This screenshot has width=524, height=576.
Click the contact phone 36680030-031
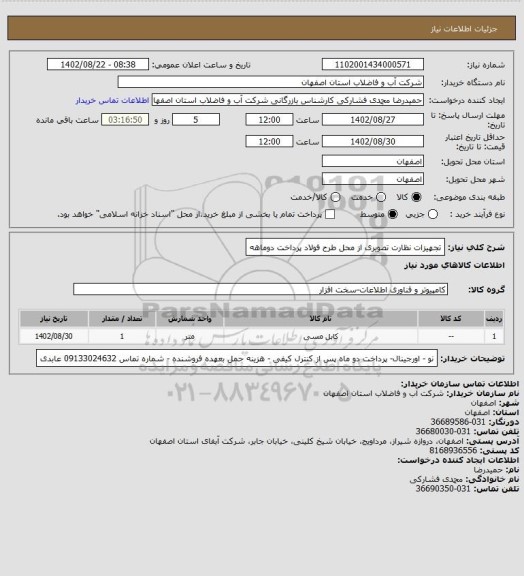pyautogui.click(x=443, y=431)
